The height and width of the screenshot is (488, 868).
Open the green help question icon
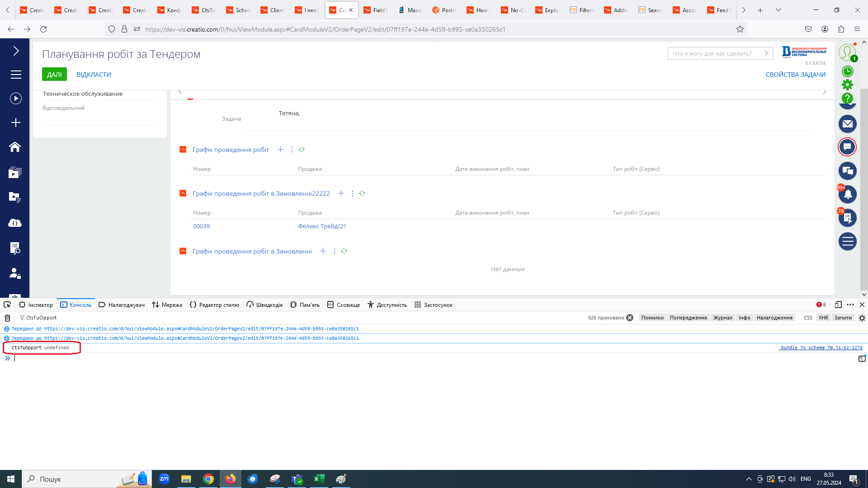[848, 98]
